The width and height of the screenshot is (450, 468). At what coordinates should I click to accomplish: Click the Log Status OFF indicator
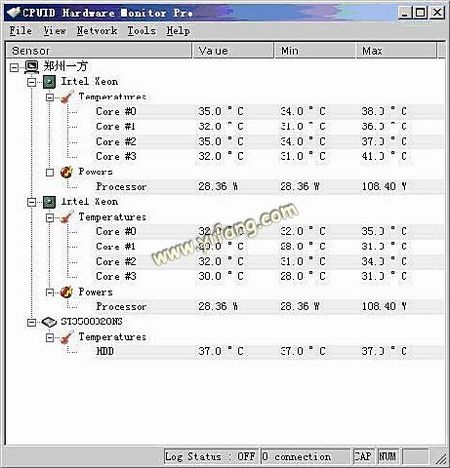211,456
